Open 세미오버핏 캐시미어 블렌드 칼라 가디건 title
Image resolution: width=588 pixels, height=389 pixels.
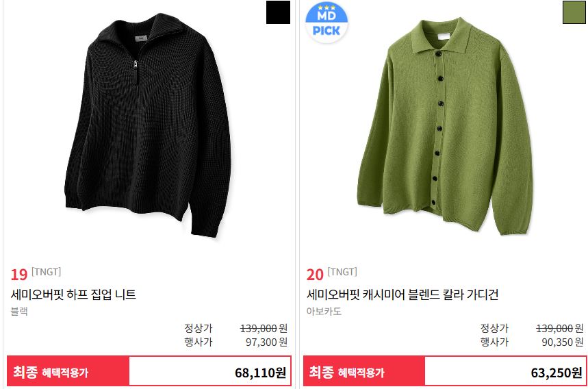pyautogui.click(x=402, y=294)
